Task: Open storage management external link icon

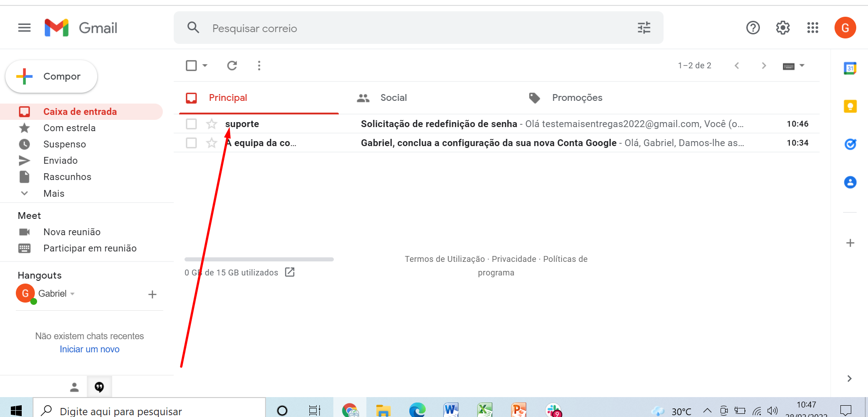Action: click(x=290, y=272)
